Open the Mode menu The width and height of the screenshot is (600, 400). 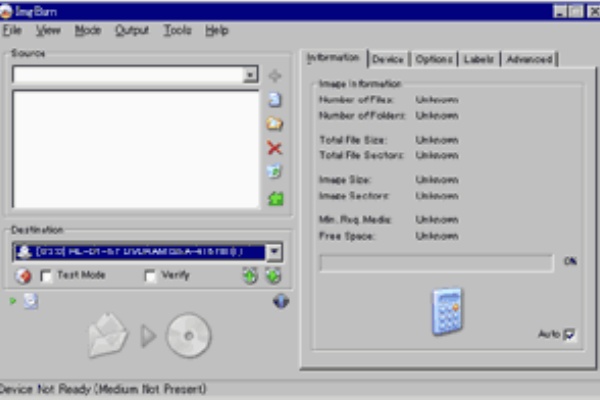click(88, 30)
